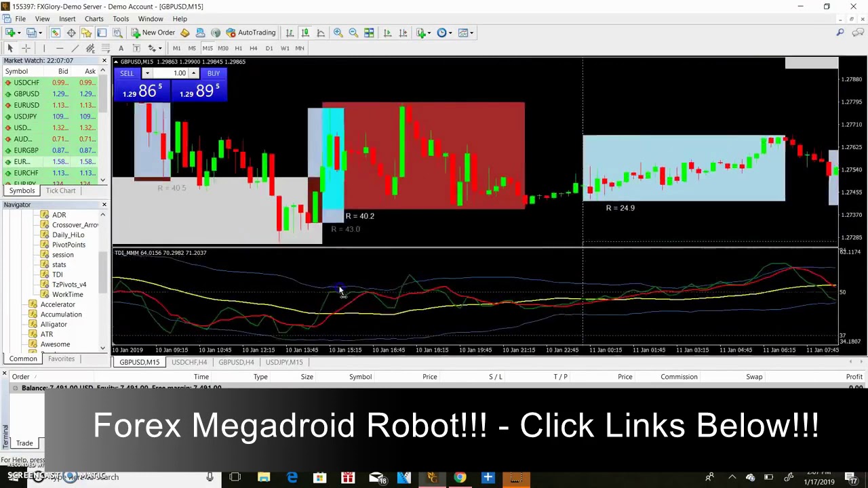The height and width of the screenshot is (488, 868).
Task: Open the File menu
Action: point(20,19)
